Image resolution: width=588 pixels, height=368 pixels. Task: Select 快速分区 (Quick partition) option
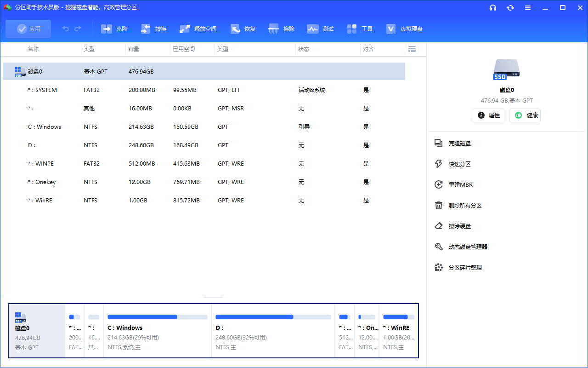(x=453, y=164)
